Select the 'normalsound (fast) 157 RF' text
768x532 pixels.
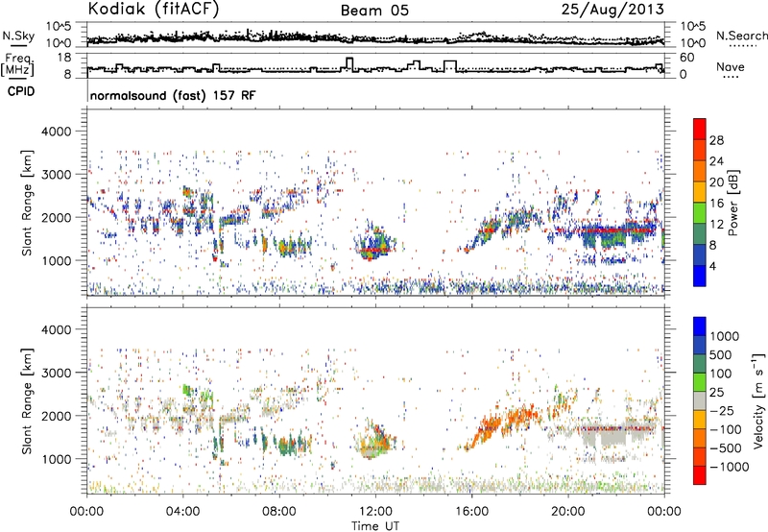coord(173,95)
